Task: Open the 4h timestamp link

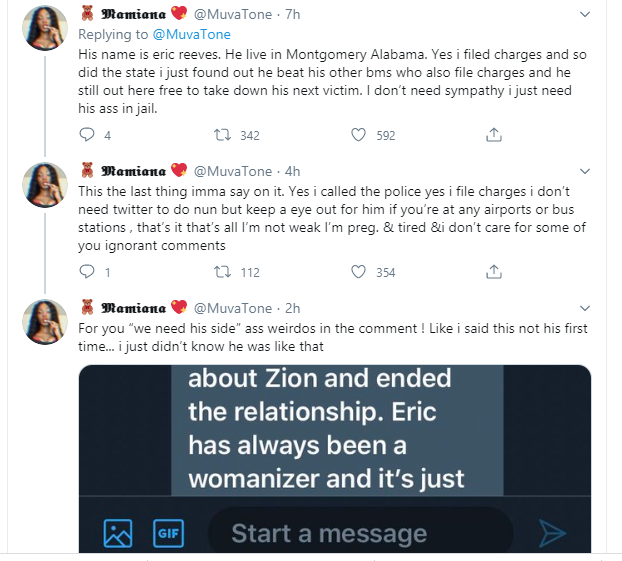Action: coord(290,171)
